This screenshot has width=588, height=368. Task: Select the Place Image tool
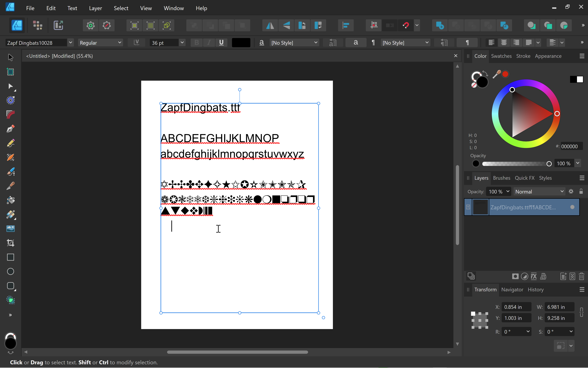tap(10, 228)
